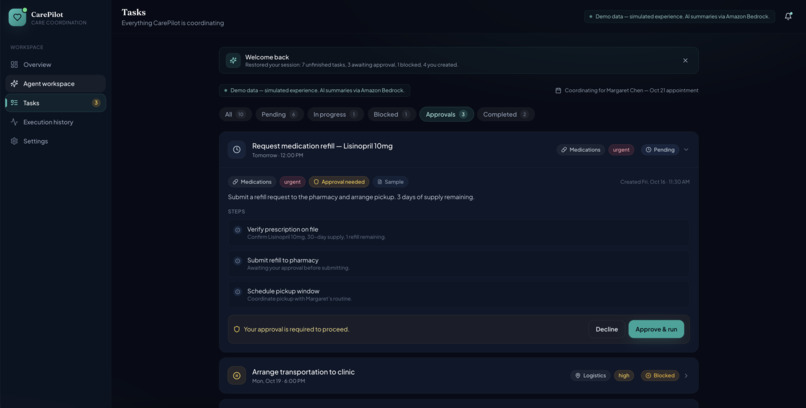This screenshot has width=806, height=408.
Task: Select the Pending filter tab
Action: 280,115
